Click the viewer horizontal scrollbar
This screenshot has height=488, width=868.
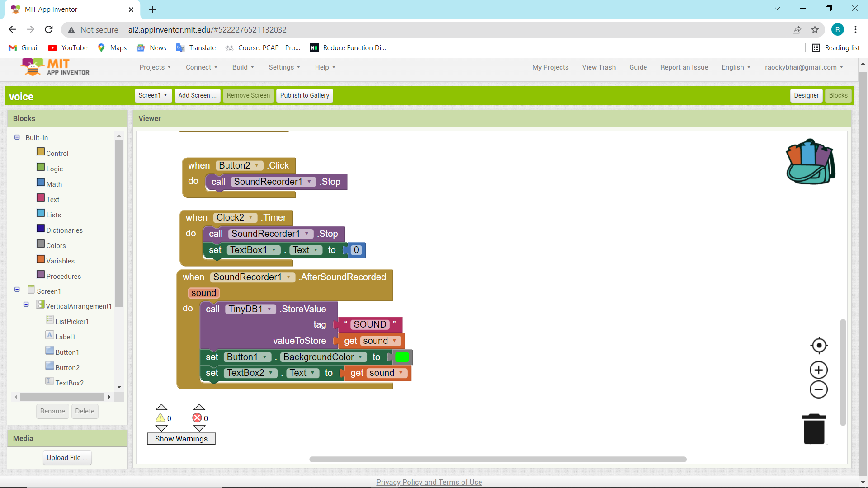tap(498, 459)
